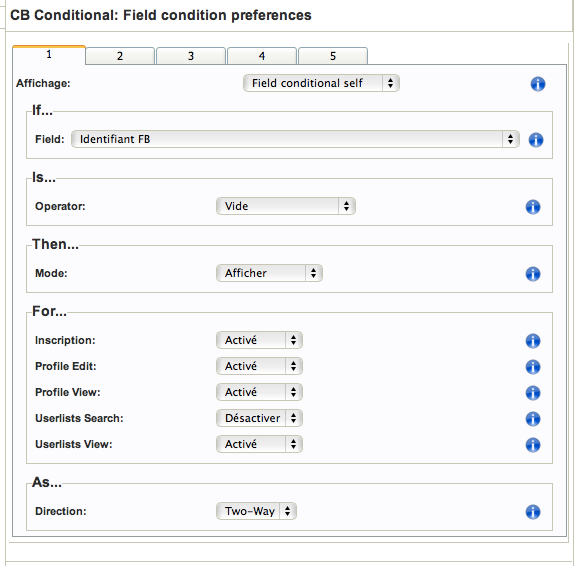Open the Inscription Activé dropdown
The height and width of the screenshot is (566, 574).
259,340
